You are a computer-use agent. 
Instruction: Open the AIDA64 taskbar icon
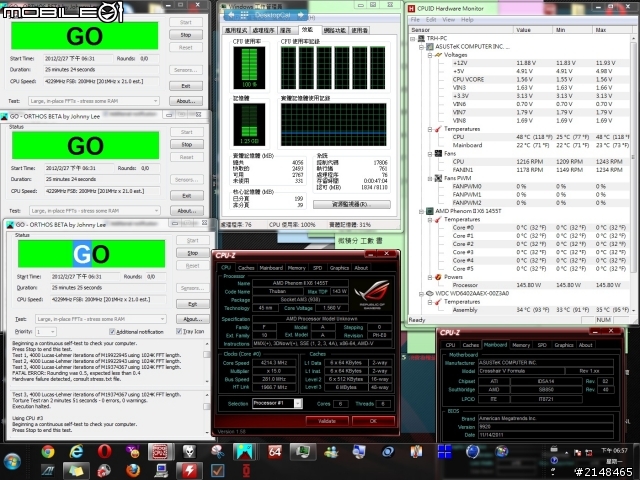pos(274,452)
